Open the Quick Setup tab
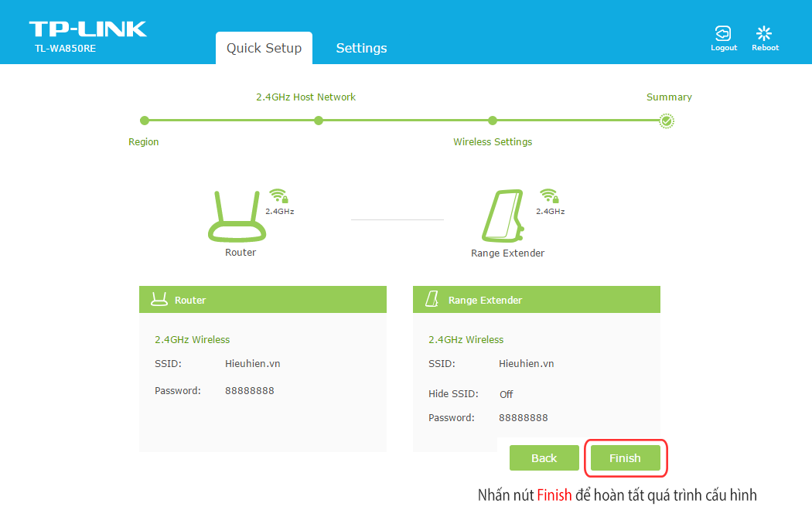Viewport: 812px width, 510px height. pyautogui.click(x=264, y=48)
